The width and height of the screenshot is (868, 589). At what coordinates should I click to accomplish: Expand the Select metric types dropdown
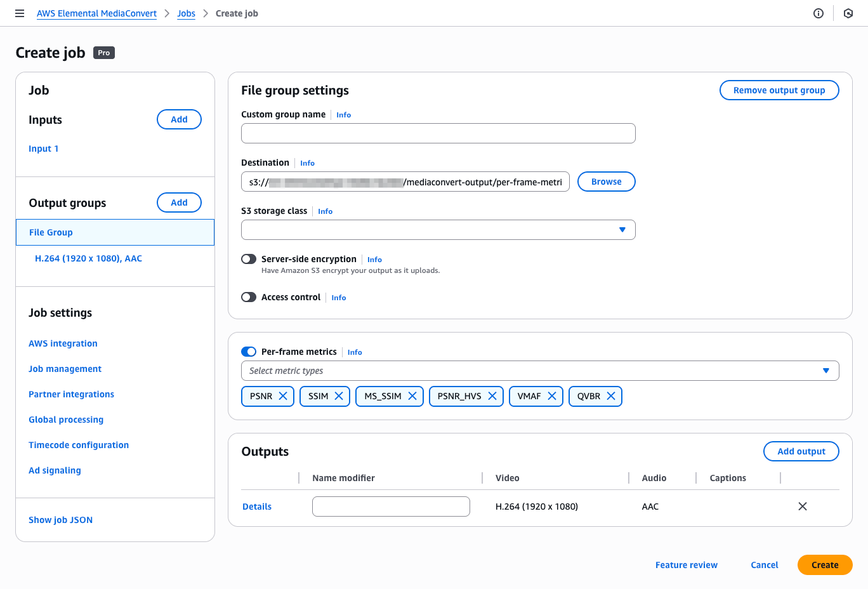pos(540,371)
